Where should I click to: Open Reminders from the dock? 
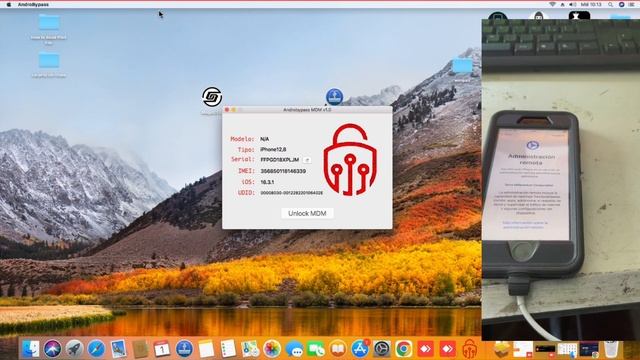click(228, 349)
